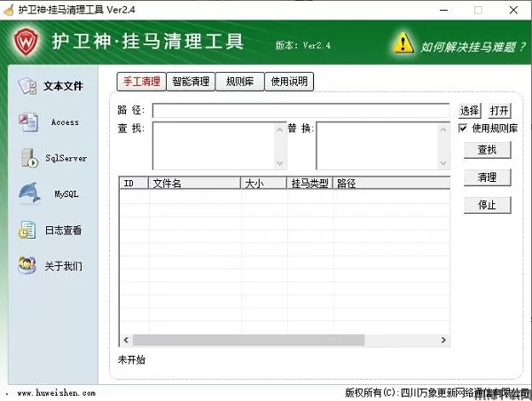The image size is (532, 401).
Task: Open 关于我们 label in sidebar
Action: click(64, 266)
